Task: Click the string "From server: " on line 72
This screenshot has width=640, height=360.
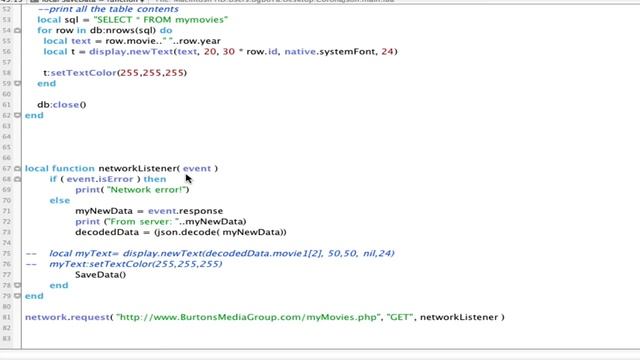Action: click(143, 222)
